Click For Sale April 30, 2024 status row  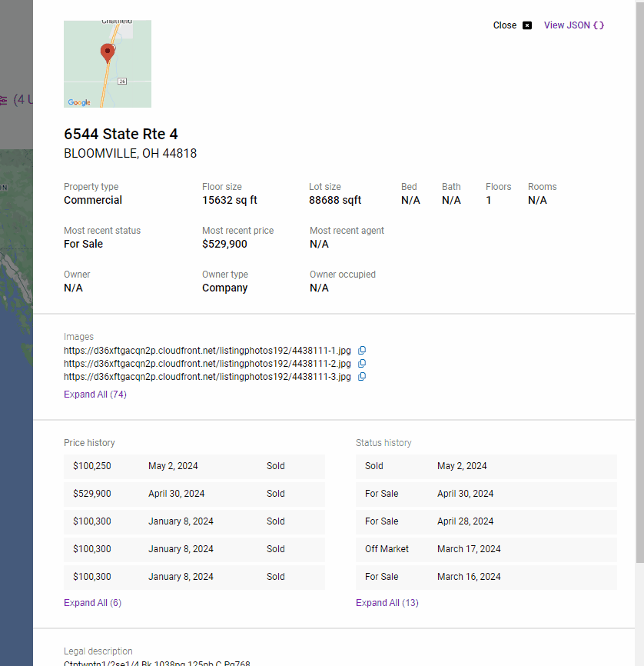click(x=486, y=494)
